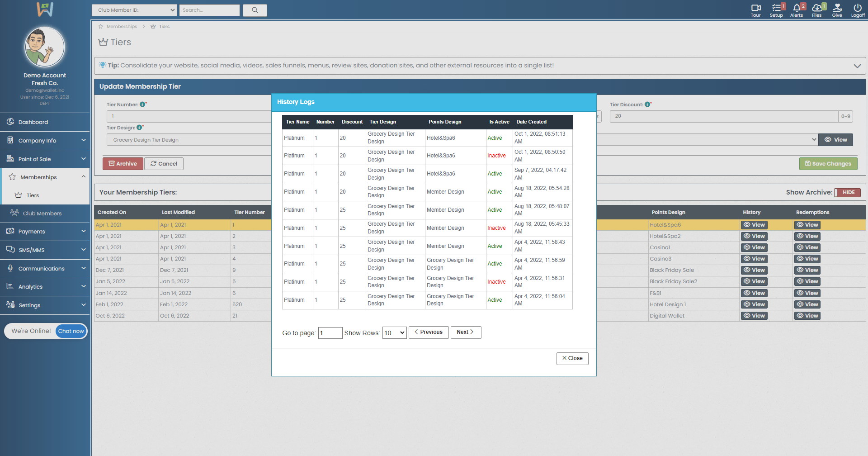
Task: Open the Files cloud icon
Action: (816, 8)
